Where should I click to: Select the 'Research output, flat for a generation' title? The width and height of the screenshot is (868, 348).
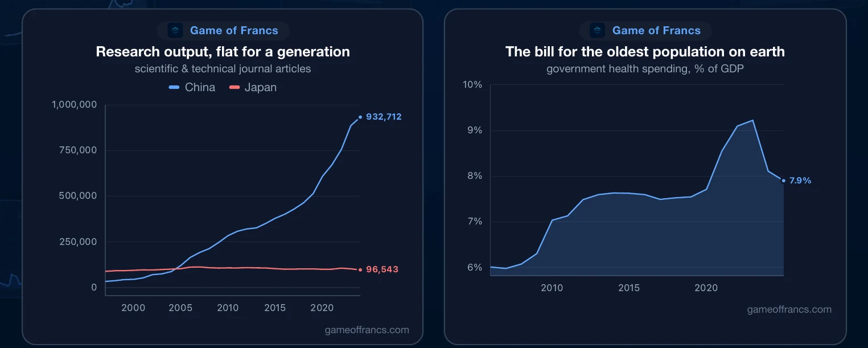pos(223,52)
